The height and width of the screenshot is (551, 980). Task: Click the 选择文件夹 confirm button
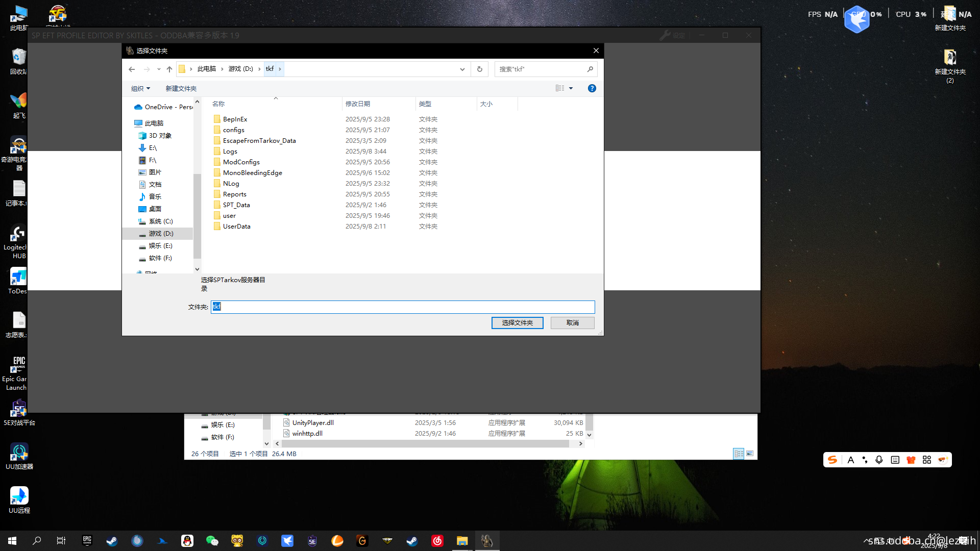coord(517,323)
